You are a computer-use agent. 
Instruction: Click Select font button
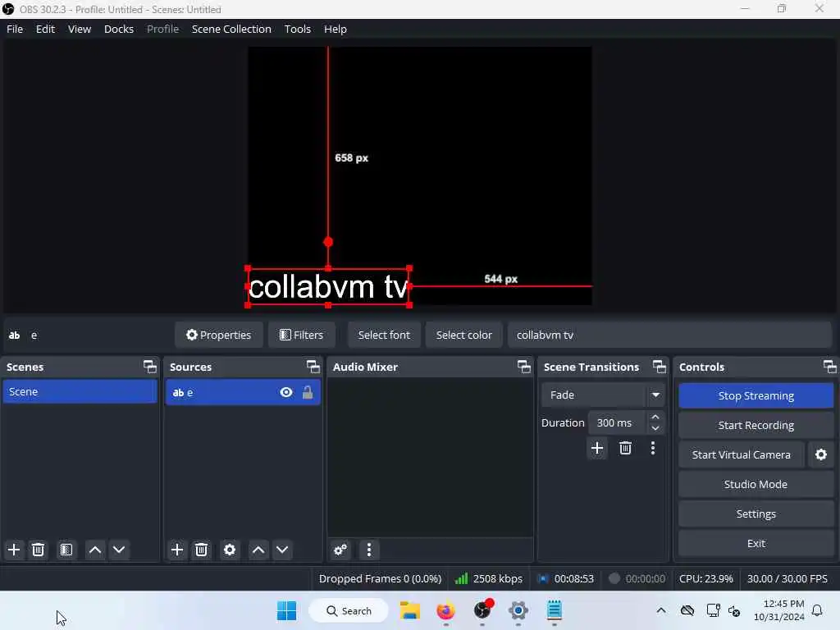[x=384, y=335]
